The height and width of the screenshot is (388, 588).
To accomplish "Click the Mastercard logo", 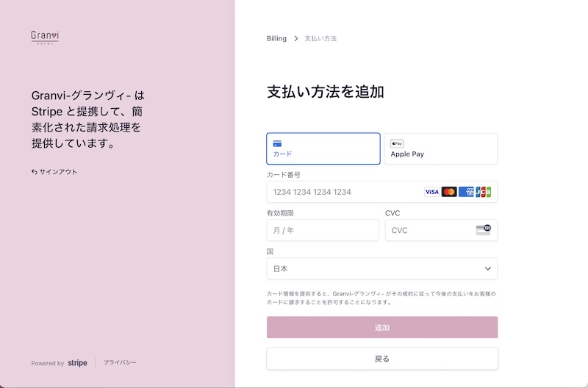I will coord(449,192).
